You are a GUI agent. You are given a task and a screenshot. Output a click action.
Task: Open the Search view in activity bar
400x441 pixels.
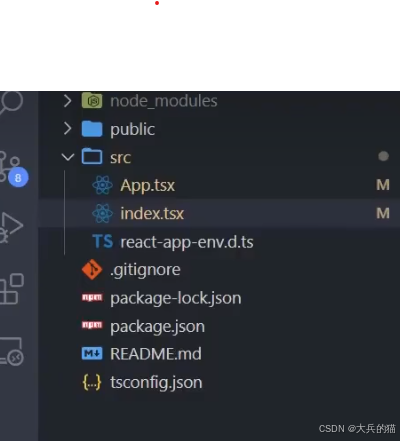11,102
